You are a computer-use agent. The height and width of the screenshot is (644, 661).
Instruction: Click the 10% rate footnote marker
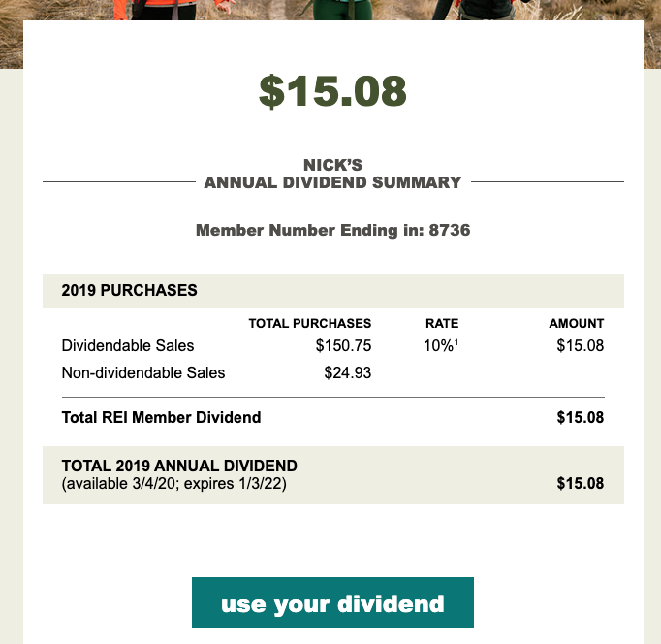pyautogui.click(x=456, y=342)
